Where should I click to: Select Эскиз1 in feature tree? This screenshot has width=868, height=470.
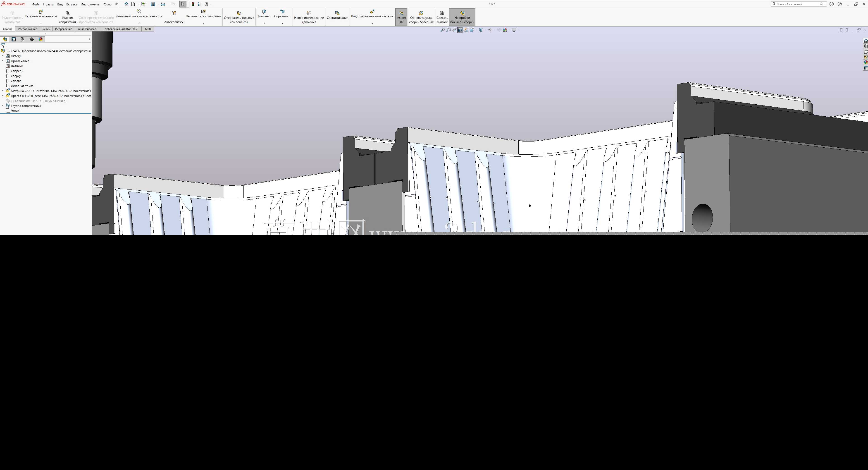[x=15, y=110]
